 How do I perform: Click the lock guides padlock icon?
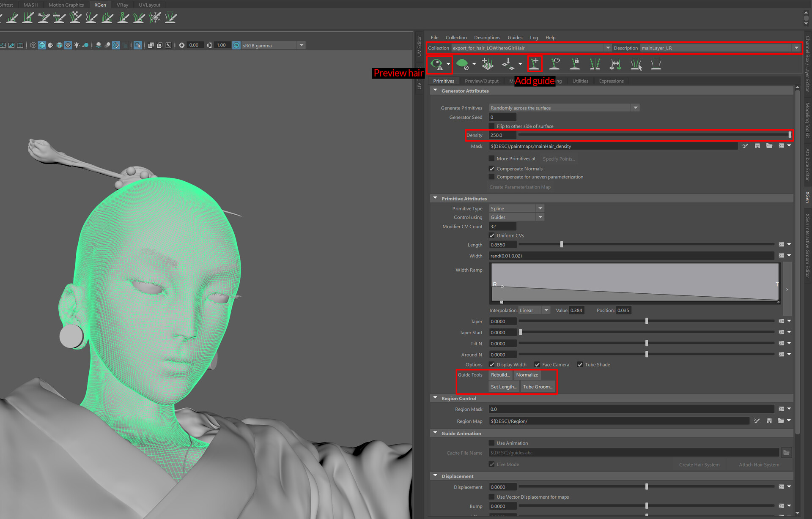pyautogui.click(x=575, y=64)
